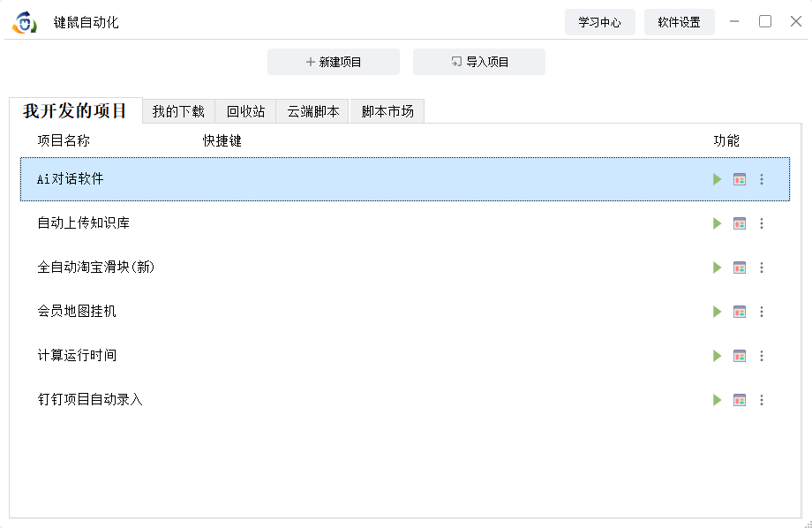Run the 计算运行时间 project
812x528 pixels.
coord(718,356)
